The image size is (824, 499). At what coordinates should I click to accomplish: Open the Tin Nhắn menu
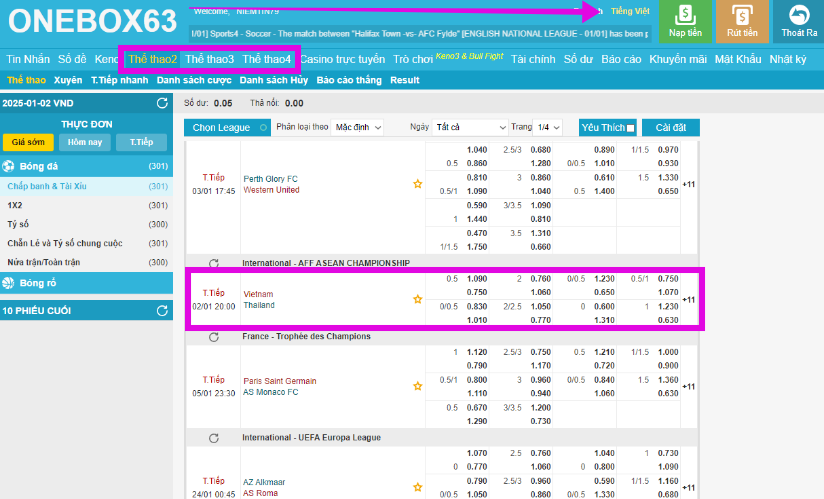pos(28,59)
